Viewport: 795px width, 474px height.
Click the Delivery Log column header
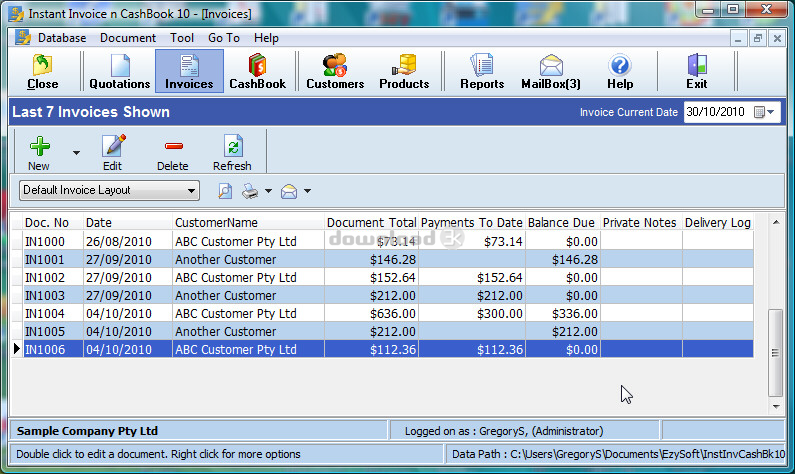coord(718,223)
